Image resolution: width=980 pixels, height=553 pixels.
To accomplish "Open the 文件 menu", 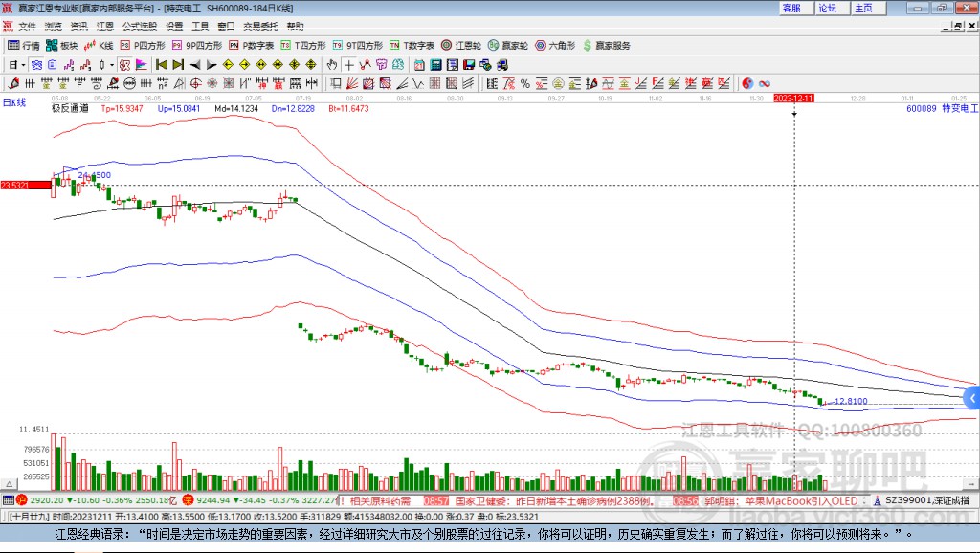I will 27,26.
